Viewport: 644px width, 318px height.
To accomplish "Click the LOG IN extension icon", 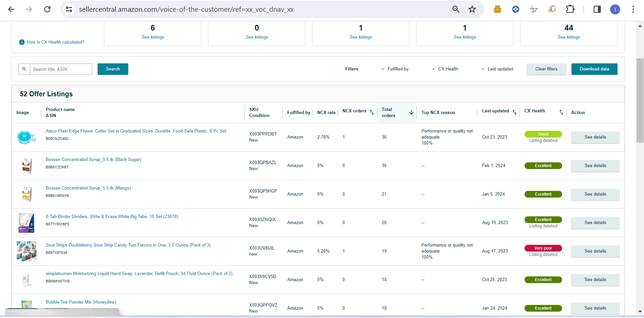I will click(x=534, y=9).
